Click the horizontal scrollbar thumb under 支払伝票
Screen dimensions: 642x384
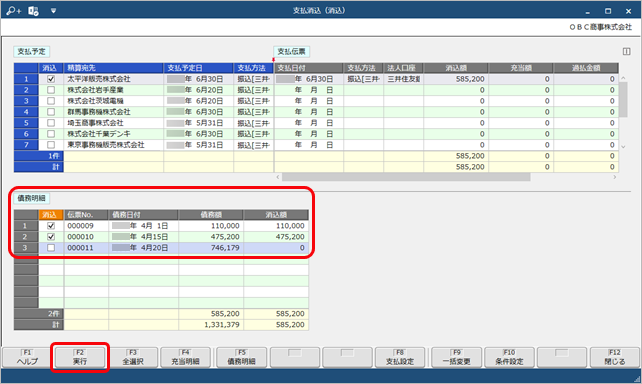pos(406,177)
